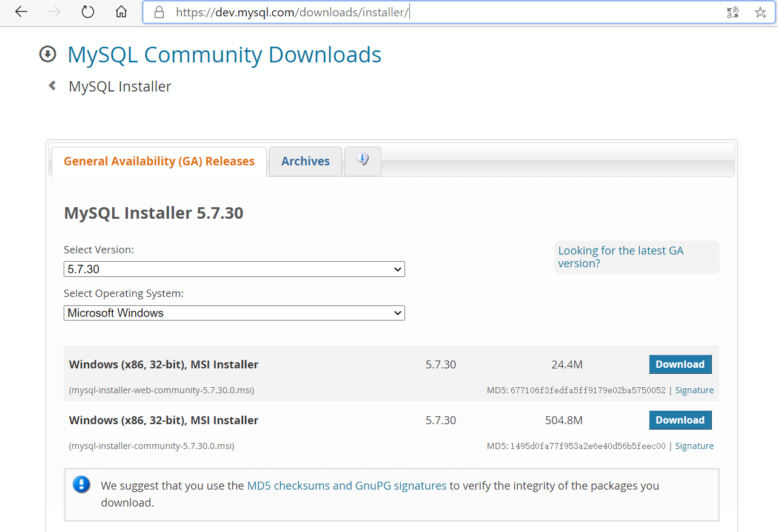Viewport: 778px width, 532px height.
Task: Click the blue info icon in suggestion box
Action: [81, 485]
